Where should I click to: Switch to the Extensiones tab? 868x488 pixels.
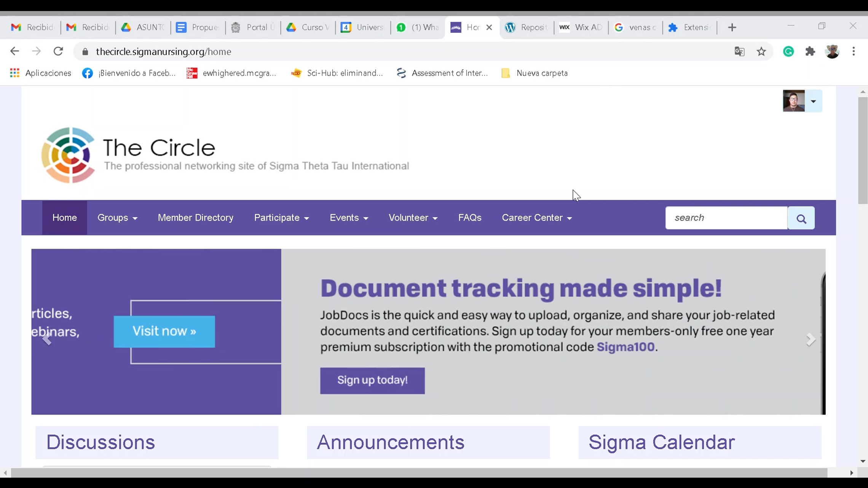[689, 27]
